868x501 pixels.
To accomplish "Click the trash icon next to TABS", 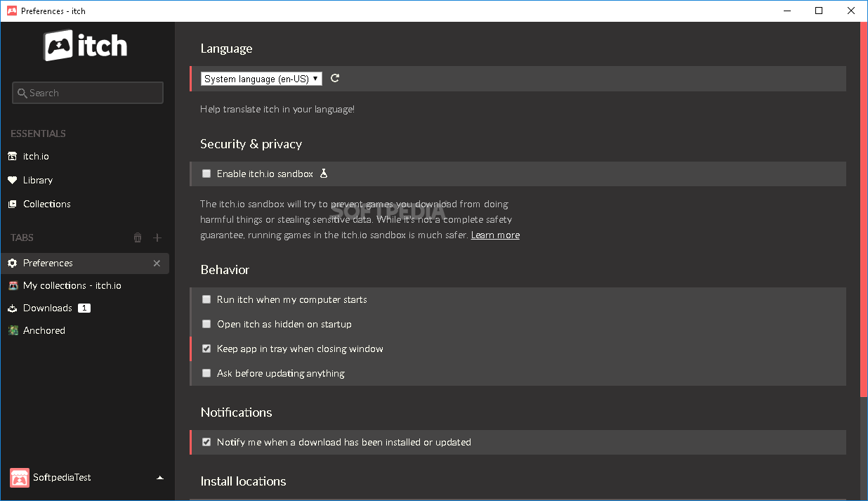I will pos(138,238).
